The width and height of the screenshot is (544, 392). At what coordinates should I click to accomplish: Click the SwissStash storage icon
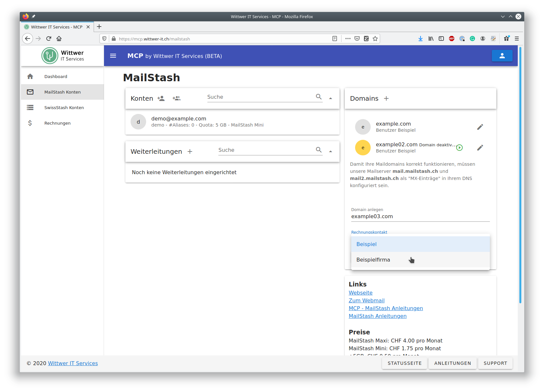(30, 107)
